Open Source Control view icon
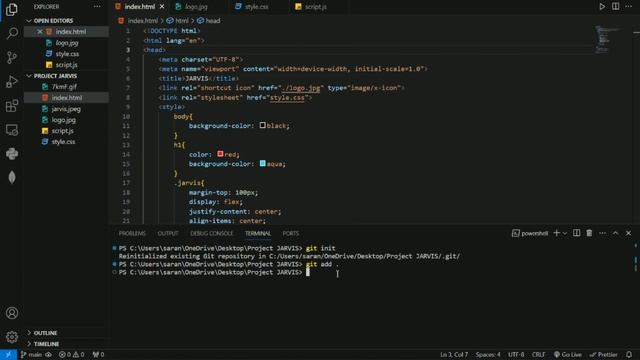Image resolution: width=640 pixels, height=360 pixels. pos(12,57)
